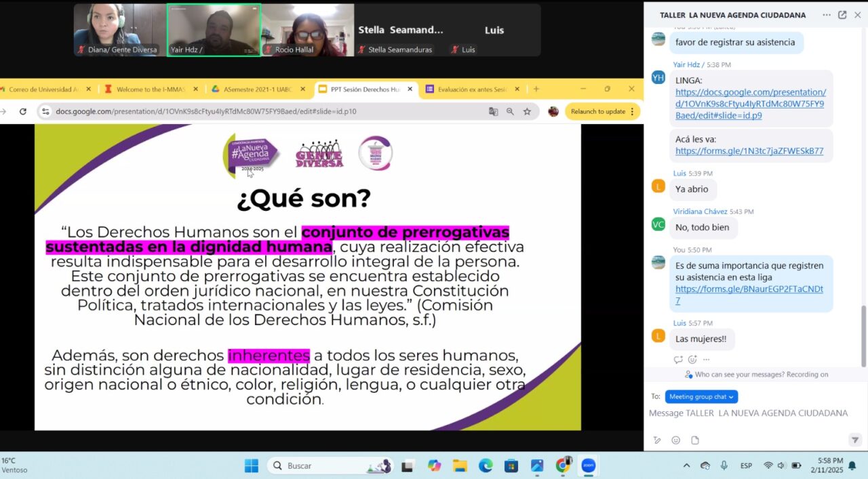Screen dimensions: 868x479
Task: Show hidden icons chevron in system tray
Action: pos(686,466)
